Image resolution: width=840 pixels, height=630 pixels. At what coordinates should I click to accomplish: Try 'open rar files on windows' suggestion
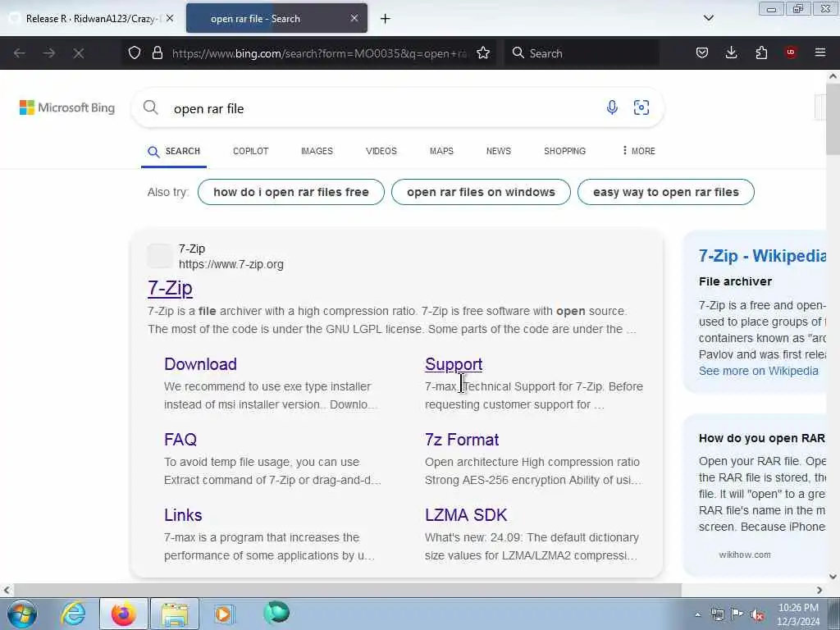(481, 192)
